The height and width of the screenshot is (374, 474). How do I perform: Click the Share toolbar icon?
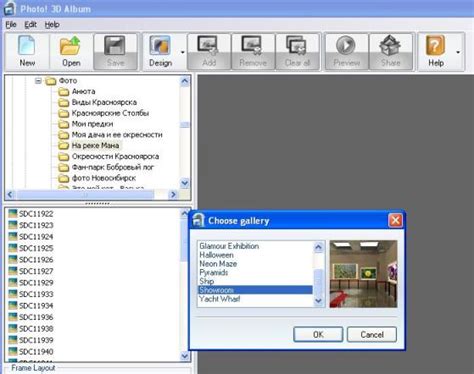(x=390, y=46)
